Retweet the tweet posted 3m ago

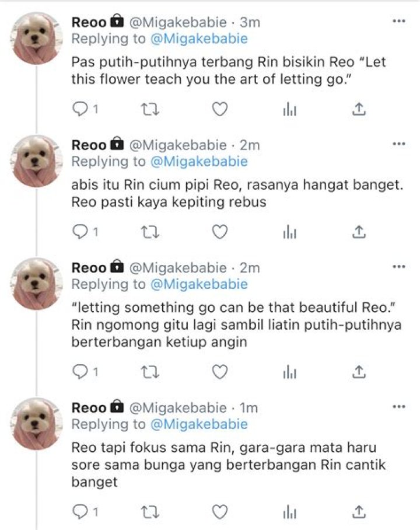[150, 110]
